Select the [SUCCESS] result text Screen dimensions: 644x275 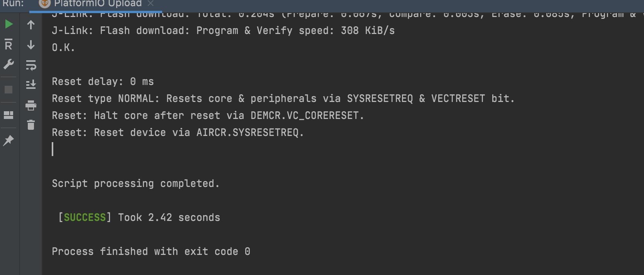(84, 217)
